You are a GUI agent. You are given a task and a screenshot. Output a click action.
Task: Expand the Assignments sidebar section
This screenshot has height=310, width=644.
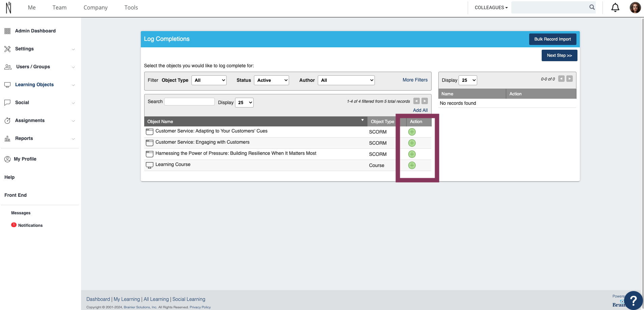[x=73, y=121]
